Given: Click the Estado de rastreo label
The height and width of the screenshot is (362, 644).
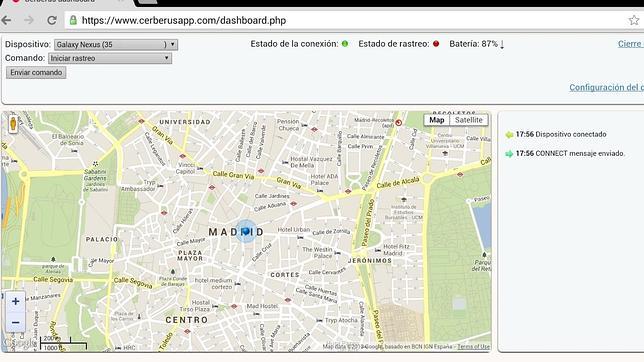Looking at the screenshot, I should coord(394,44).
